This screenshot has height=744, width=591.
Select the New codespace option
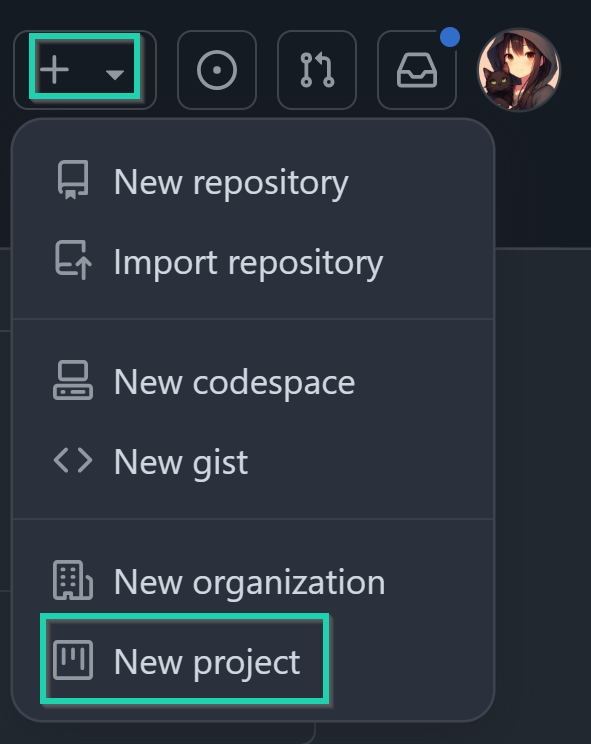click(x=253, y=382)
